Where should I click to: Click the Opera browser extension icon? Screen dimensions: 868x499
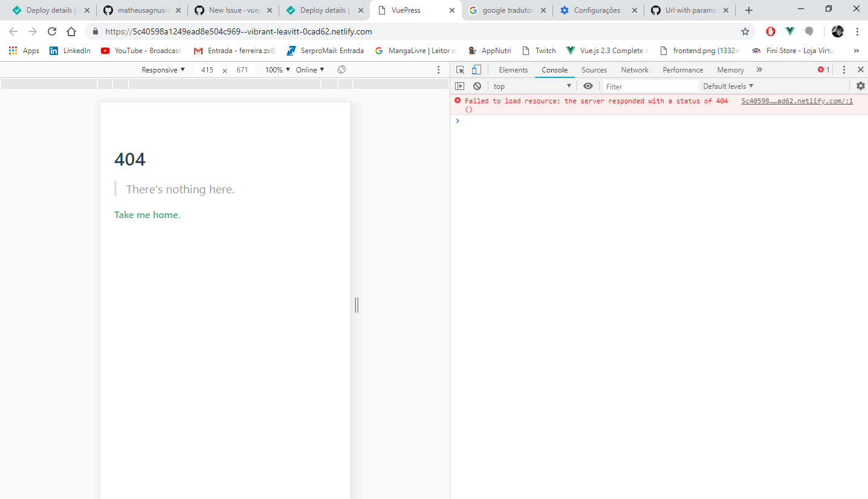point(769,31)
